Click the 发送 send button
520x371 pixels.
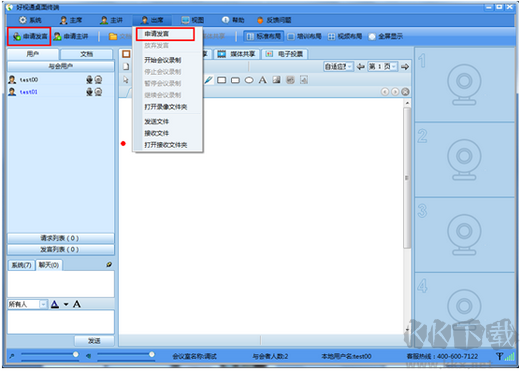click(94, 341)
